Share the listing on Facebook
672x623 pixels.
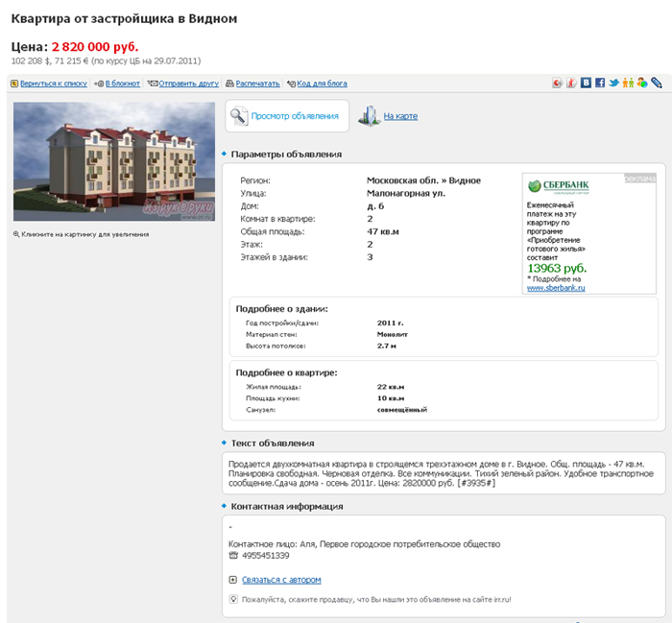tap(600, 83)
